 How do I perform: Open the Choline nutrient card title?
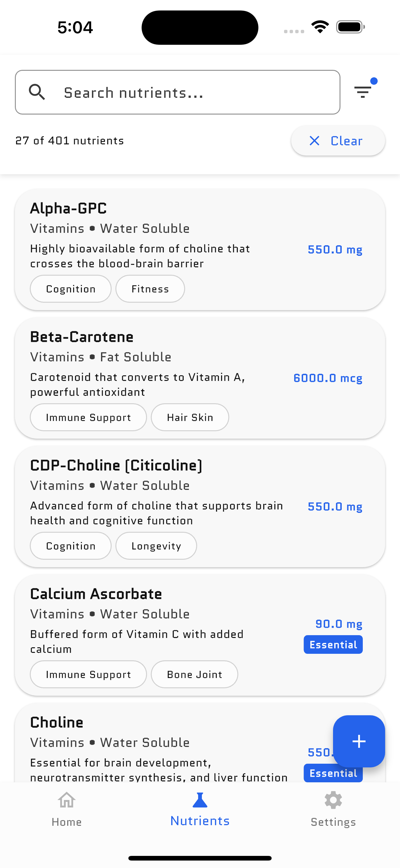pos(56,722)
